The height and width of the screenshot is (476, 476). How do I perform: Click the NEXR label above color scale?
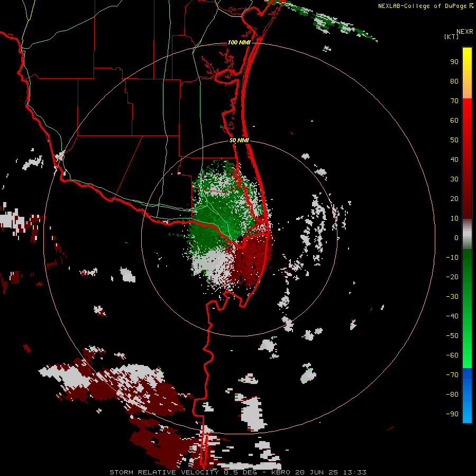click(x=465, y=32)
